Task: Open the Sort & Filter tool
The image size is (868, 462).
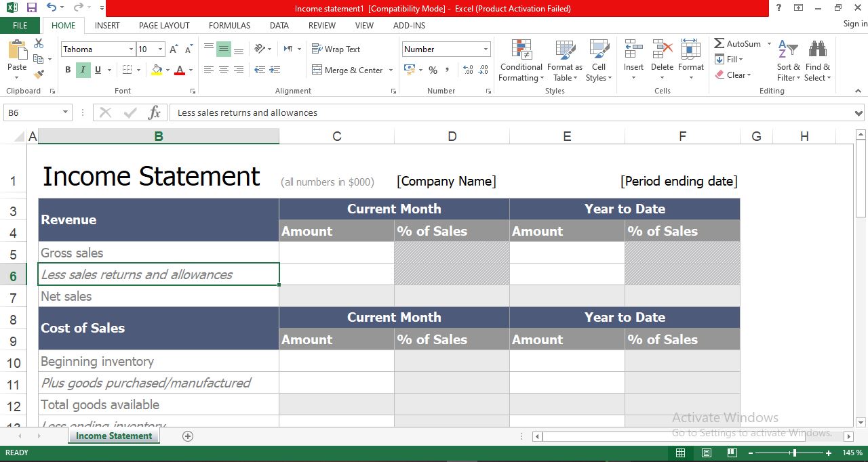Action: (x=788, y=61)
